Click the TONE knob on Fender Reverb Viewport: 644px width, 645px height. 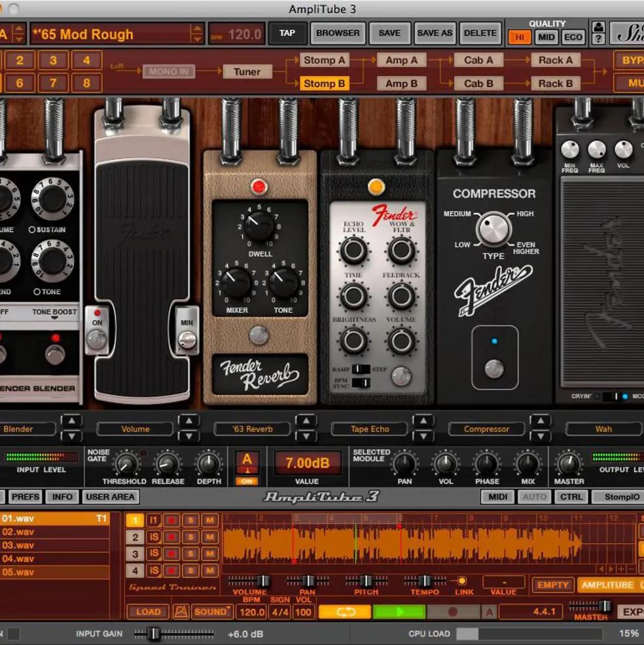click(283, 283)
